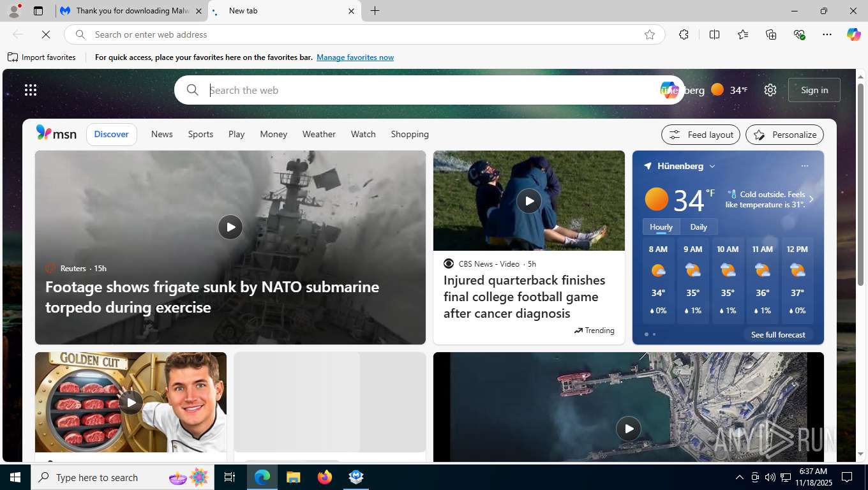Viewport: 868px width, 490px height.
Task: Stop loading page button
Action: 46,34
